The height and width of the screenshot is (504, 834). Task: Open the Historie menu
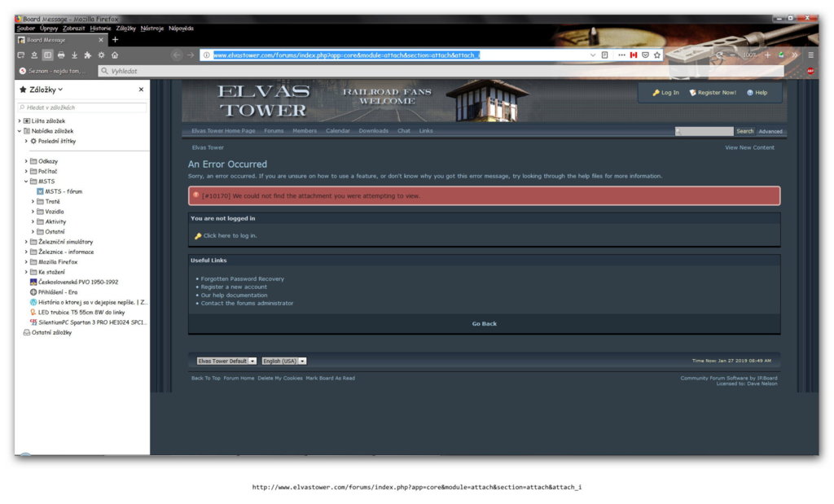100,28
